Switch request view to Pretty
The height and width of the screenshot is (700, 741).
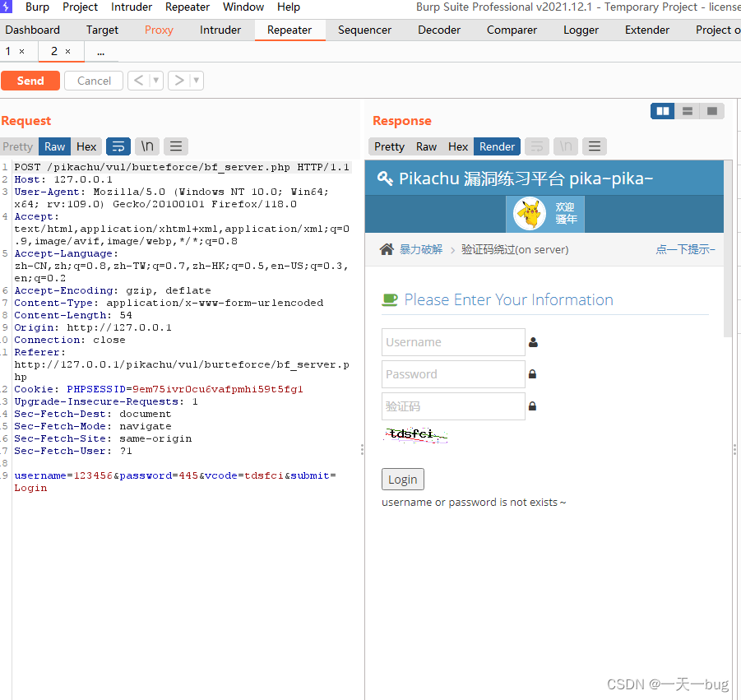pyautogui.click(x=18, y=146)
